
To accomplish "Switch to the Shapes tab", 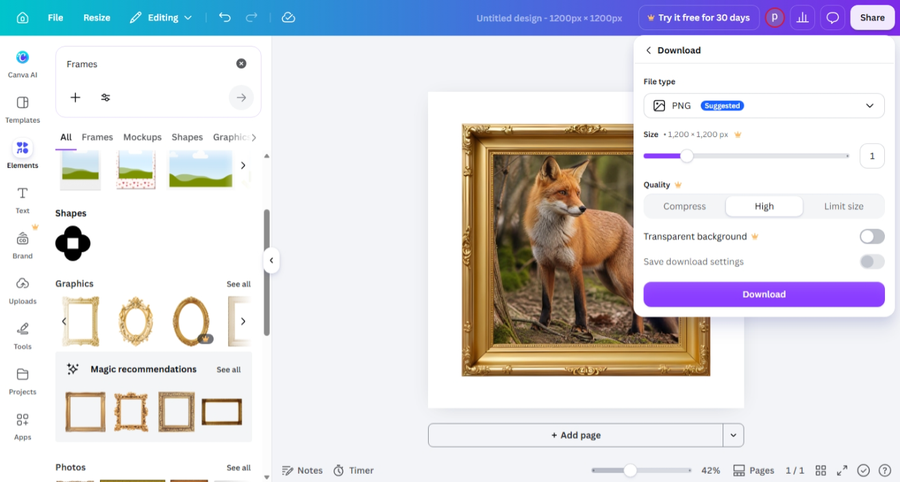I will [187, 137].
